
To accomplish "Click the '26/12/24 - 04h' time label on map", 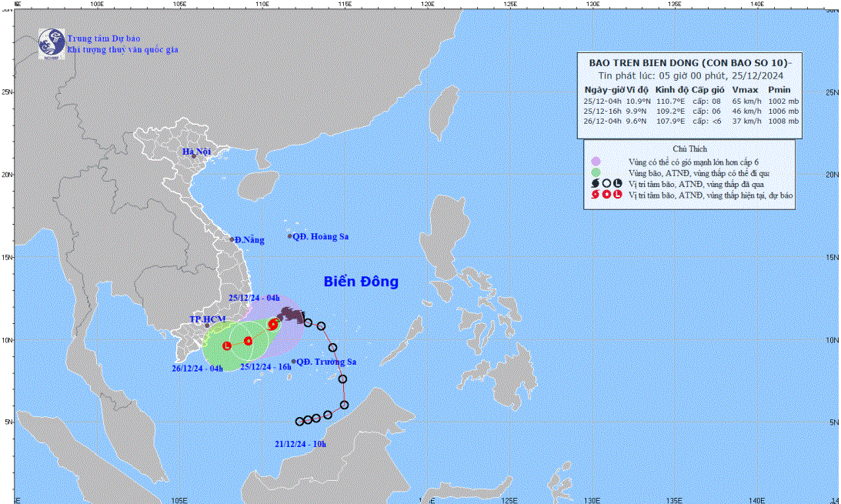I will (198, 369).
